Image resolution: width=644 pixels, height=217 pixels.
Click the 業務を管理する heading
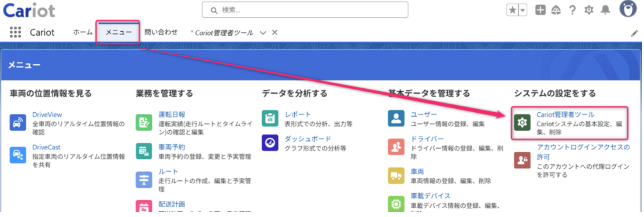164,93
